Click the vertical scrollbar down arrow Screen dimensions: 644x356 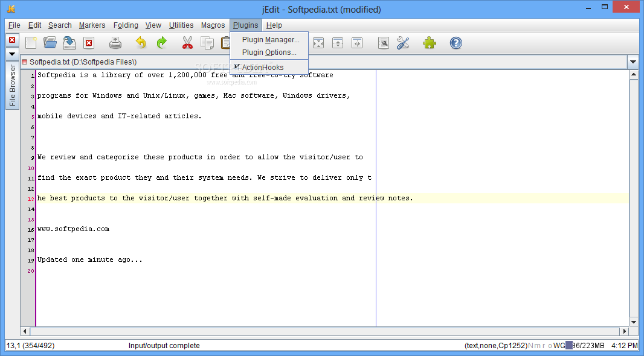click(633, 322)
